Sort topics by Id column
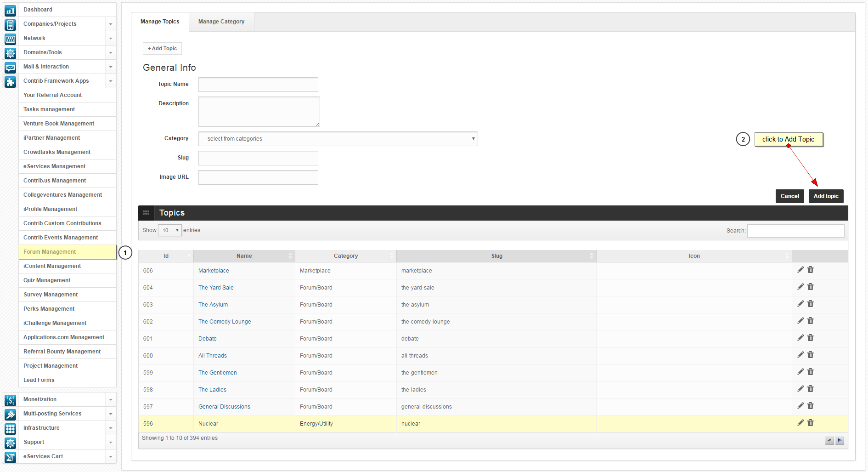The image size is (868, 472). click(166, 256)
